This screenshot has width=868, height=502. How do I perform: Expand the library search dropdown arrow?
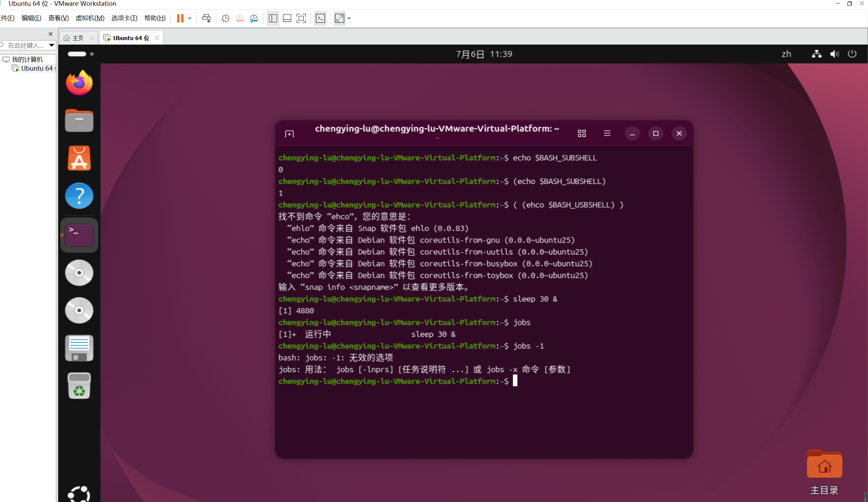coord(52,45)
